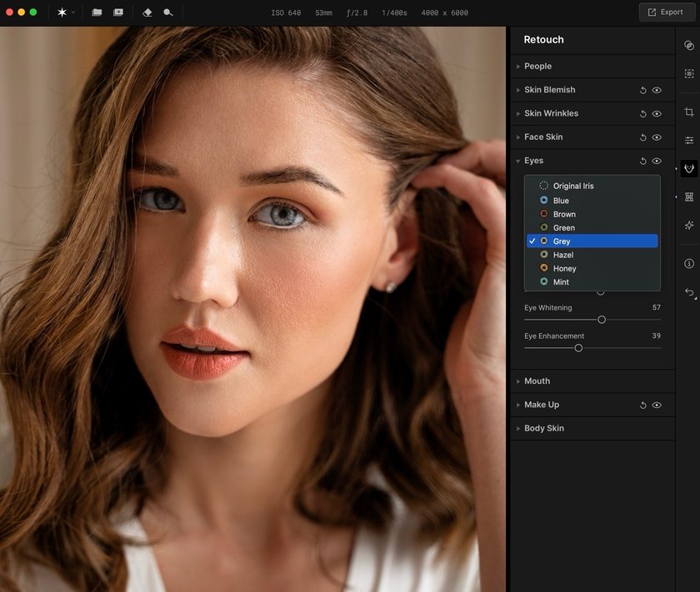Click the import image icon in toolbar
This screenshot has height=592, width=700.
click(x=118, y=12)
